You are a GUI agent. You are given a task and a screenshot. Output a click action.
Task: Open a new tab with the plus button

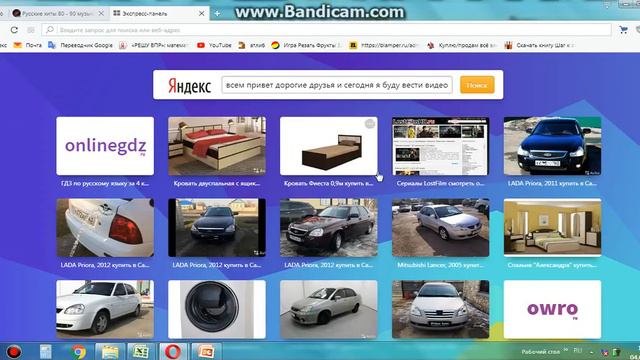click(217, 13)
